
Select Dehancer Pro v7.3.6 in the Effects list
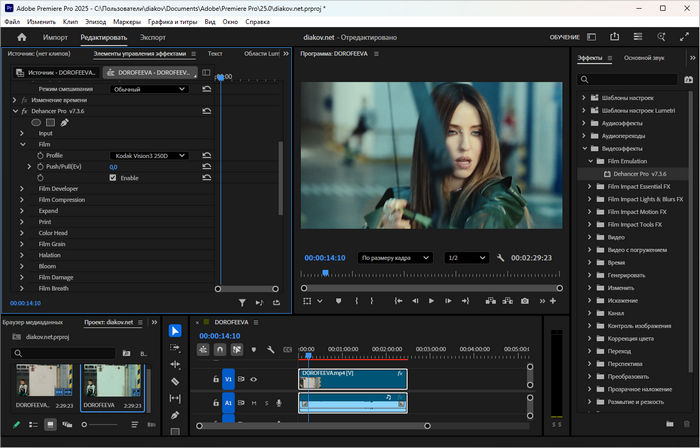tap(638, 173)
